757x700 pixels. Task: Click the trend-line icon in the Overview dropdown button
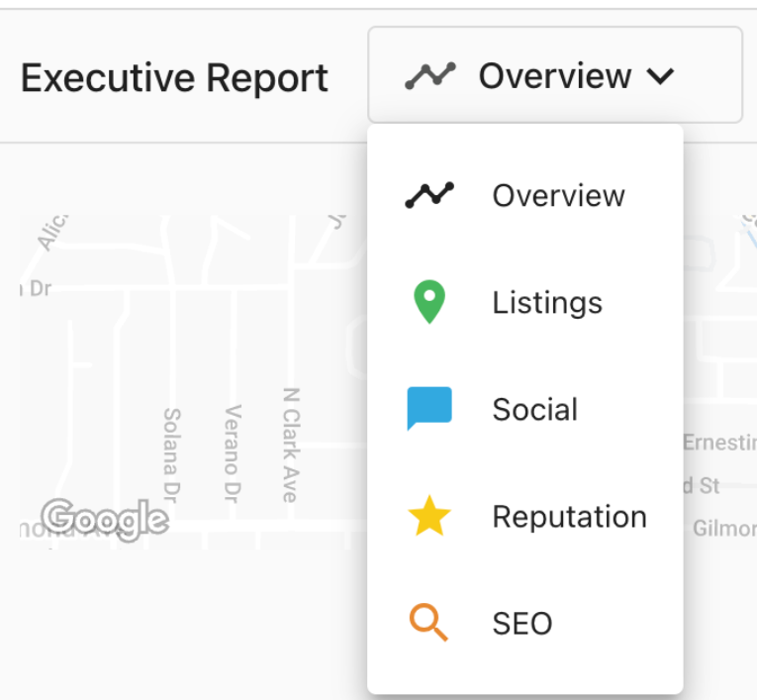[x=430, y=76]
